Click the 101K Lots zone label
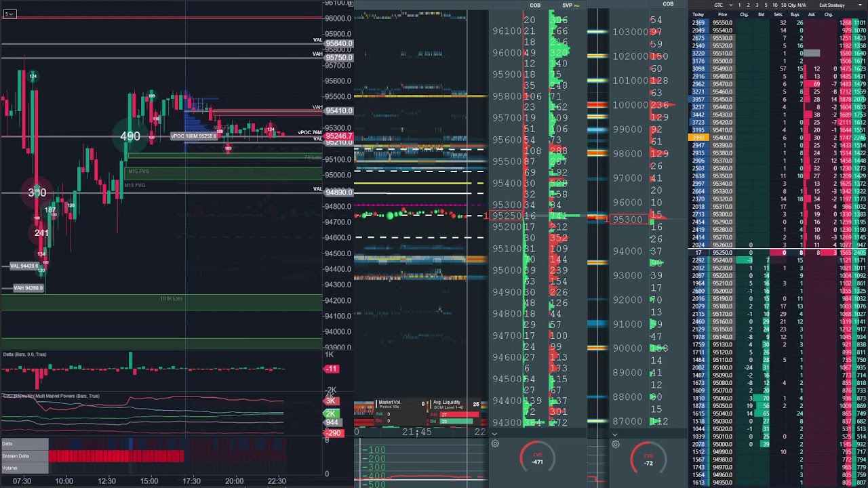The width and height of the screenshot is (868, 488). point(171,298)
